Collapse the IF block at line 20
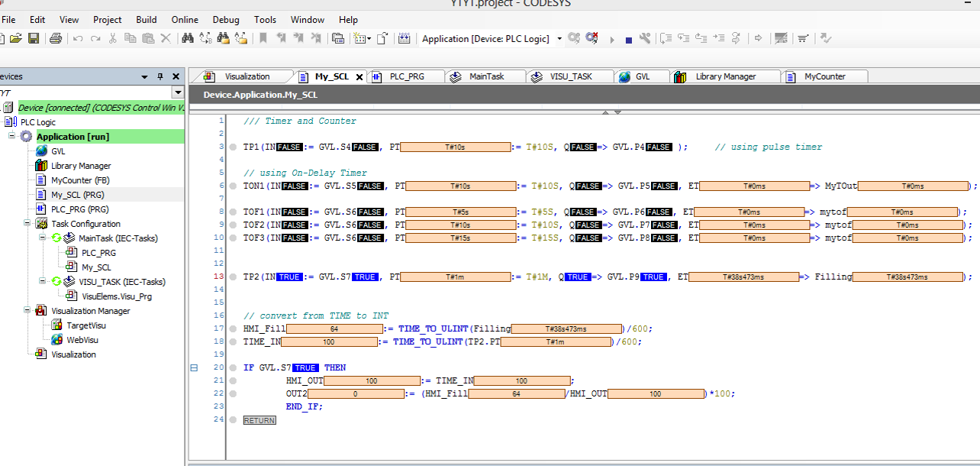 (194, 367)
